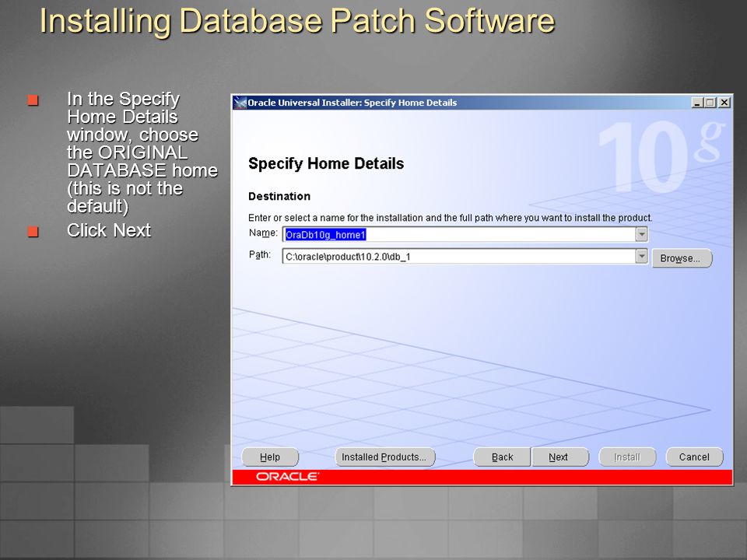The image size is (747, 560).
Task: Click the Back button
Action: click(x=502, y=457)
